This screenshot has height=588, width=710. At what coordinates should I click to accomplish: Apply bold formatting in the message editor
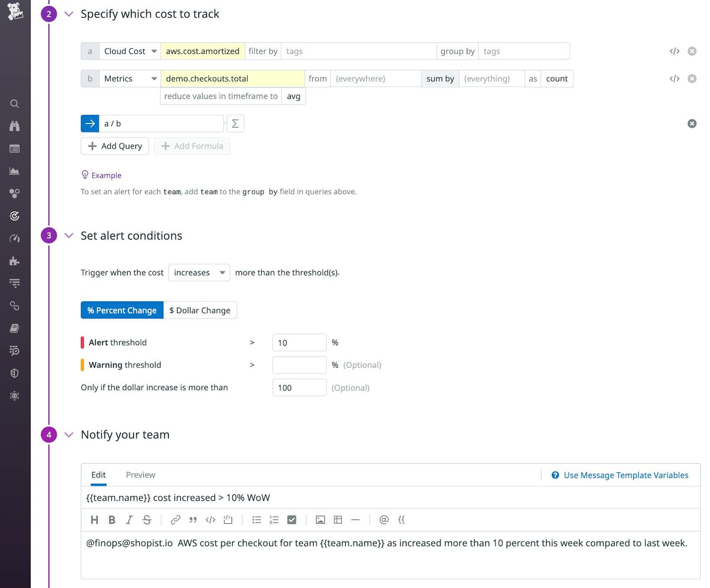[111, 520]
